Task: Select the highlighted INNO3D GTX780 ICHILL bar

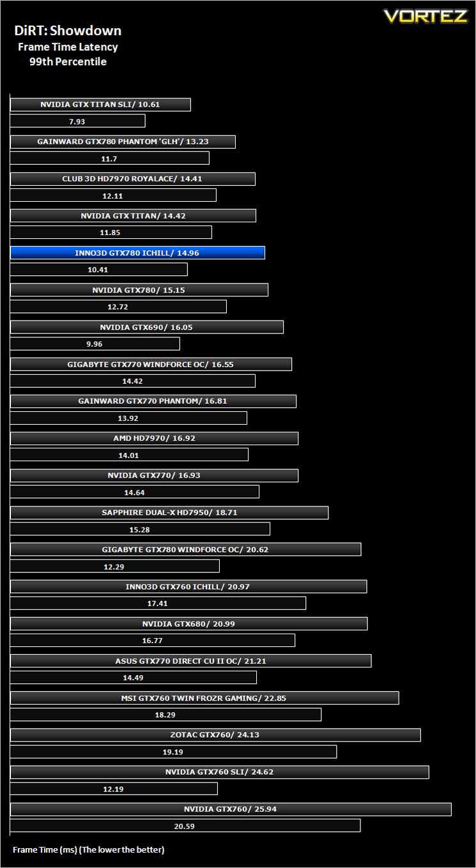Action: tap(137, 253)
